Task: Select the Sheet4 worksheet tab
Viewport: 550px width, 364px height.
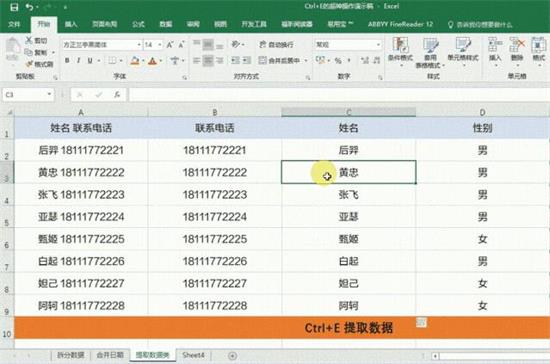Action: [x=193, y=355]
